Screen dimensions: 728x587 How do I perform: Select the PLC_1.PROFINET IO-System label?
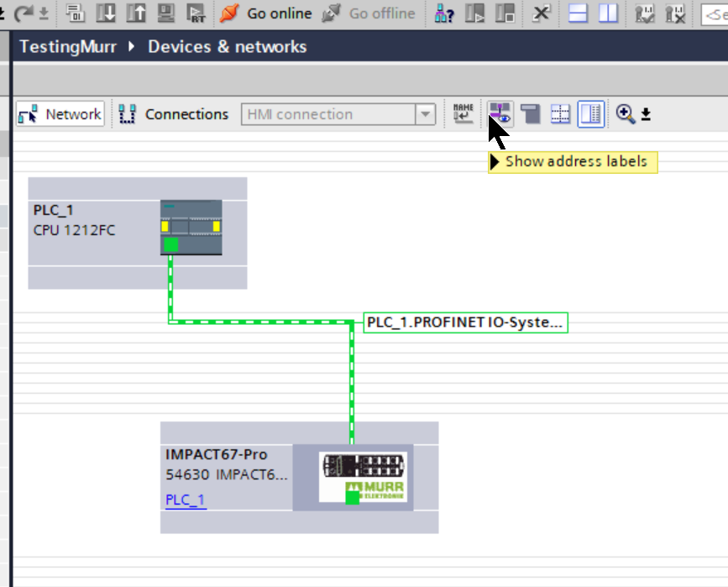click(465, 322)
